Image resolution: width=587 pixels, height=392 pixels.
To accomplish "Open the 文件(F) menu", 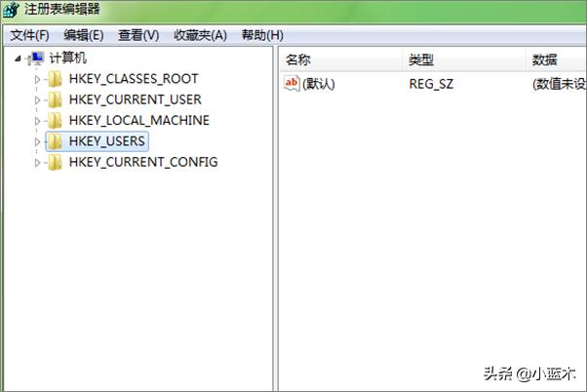I will [29, 35].
